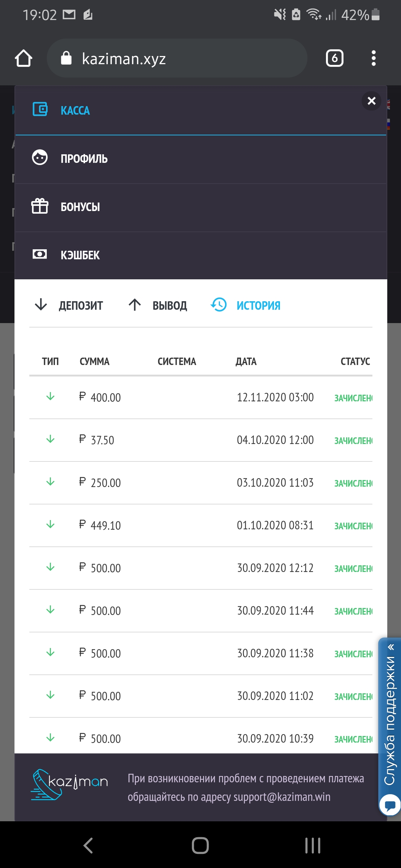
Task: Switch to the Депозит tab
Action: [69, 305]
